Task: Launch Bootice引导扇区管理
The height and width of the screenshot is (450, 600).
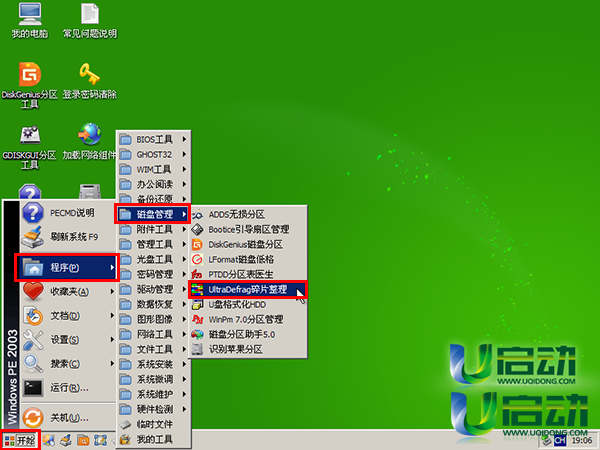Action: click(248, 230)
